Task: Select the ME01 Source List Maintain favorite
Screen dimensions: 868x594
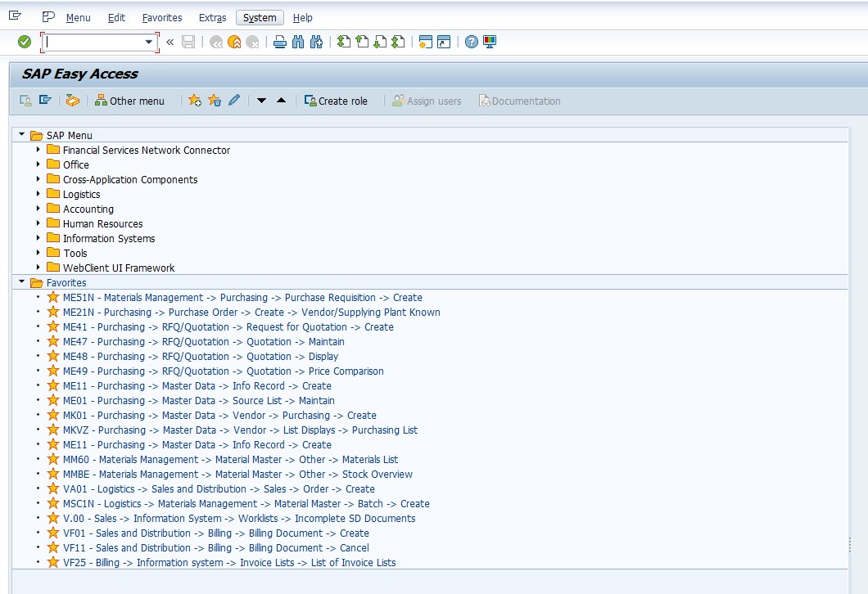Action: point(199,400)
